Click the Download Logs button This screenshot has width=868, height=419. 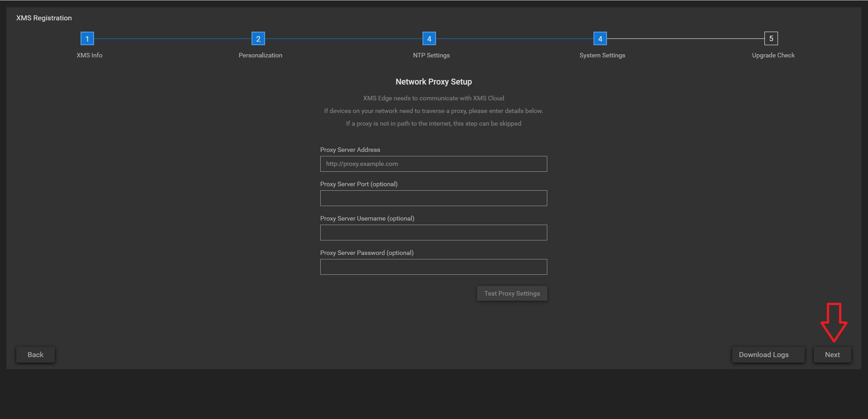pos(768,355)
